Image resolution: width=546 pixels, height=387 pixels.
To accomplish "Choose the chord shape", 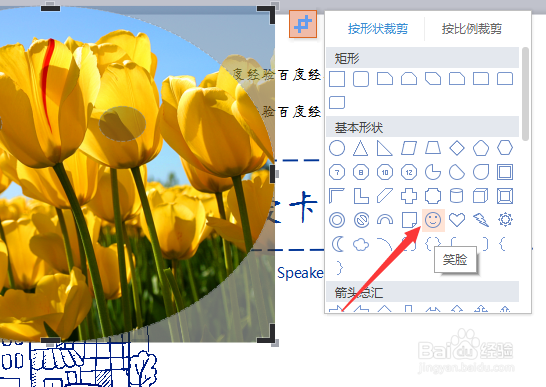I will (457, 172).
